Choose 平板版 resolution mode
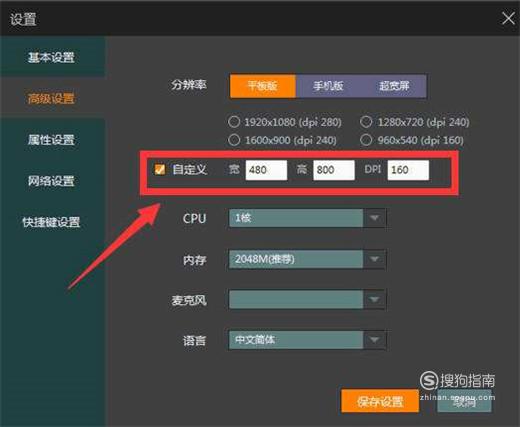 click(x=263, y=86)
